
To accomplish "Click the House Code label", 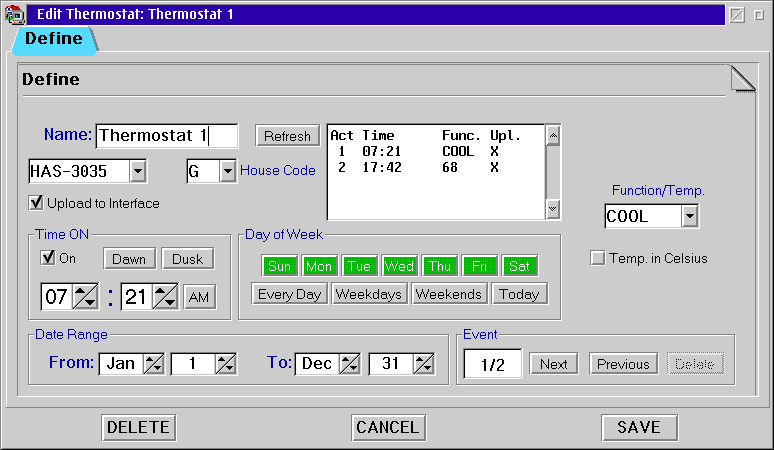I will (x=278, y=170).
